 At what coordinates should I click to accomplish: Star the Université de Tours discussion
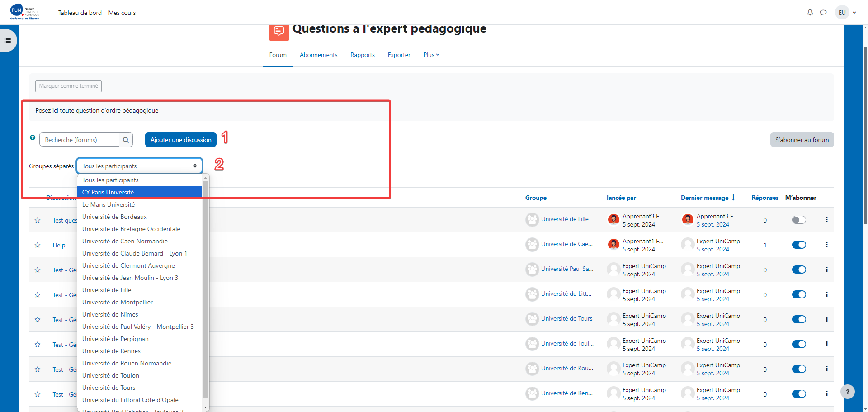(38, 320)
